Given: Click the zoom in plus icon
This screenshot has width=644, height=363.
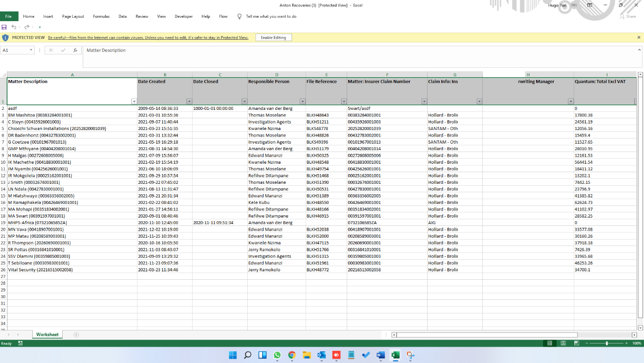Looking at the screenshot, I should [626, 343].
